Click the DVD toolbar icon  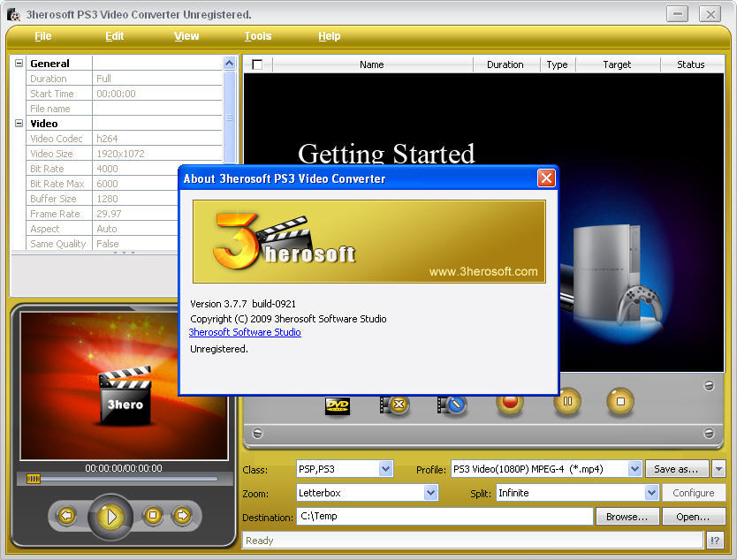338,405
